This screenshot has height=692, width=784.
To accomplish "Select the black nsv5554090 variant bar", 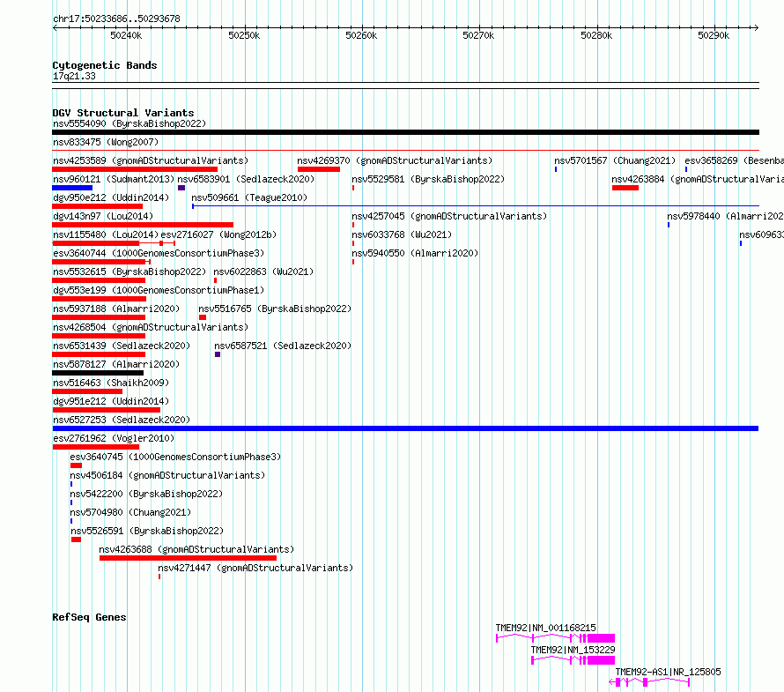I will tap(405, 132).
